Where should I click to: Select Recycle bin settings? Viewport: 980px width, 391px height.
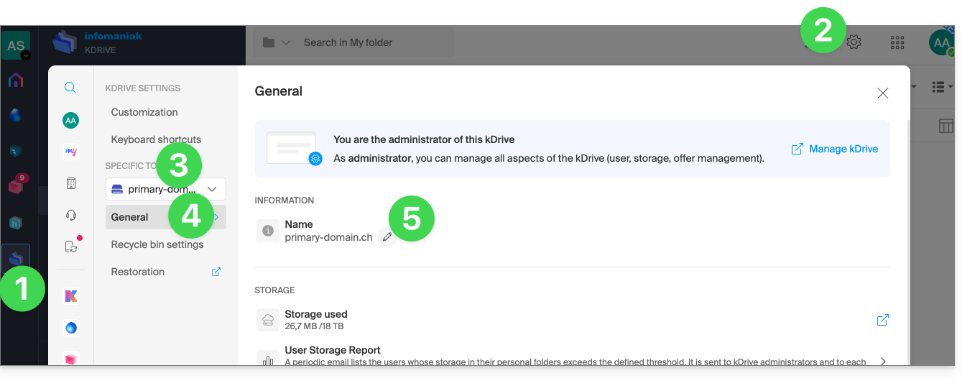(x=157, y=244)
